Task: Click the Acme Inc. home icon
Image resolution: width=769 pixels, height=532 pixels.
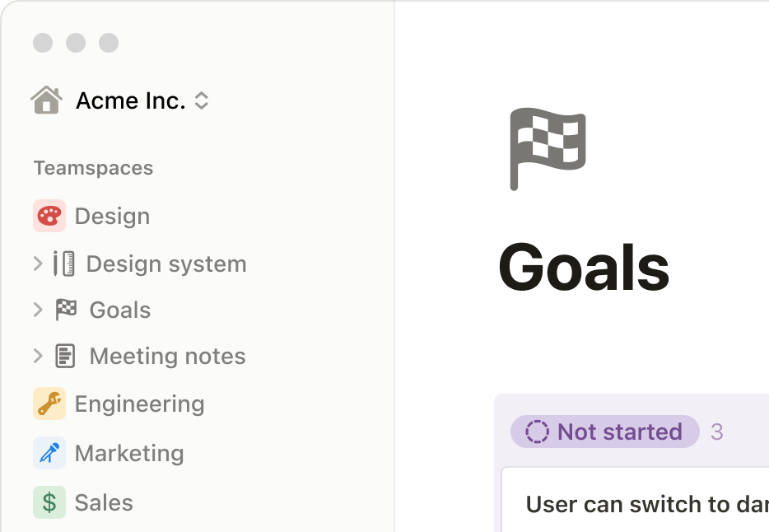Action: [x=47, y=100]
